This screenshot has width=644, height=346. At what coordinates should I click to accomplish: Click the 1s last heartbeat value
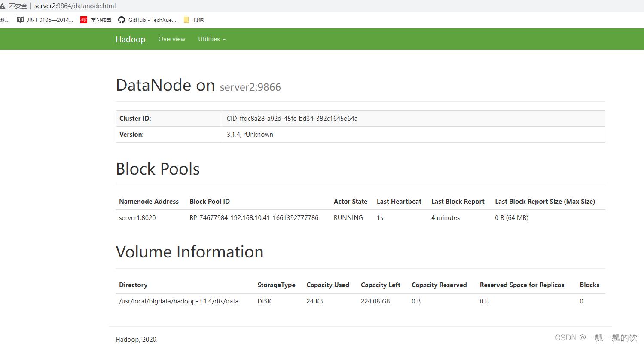click(380, 218)
